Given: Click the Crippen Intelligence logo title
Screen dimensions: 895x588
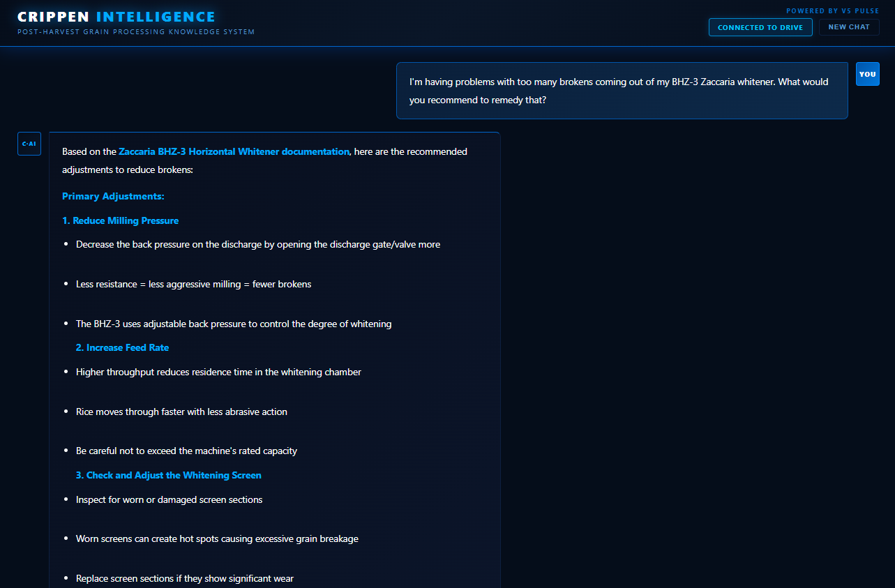Looking at the screenshot, I should [x=116, y=17].
